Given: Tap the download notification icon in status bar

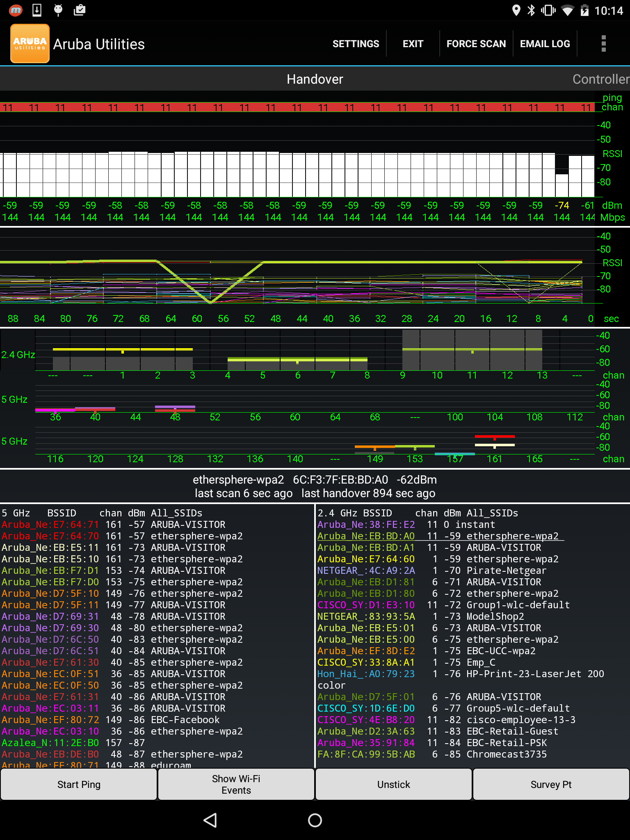Looking at the screenshot, I should pos(37,10).
